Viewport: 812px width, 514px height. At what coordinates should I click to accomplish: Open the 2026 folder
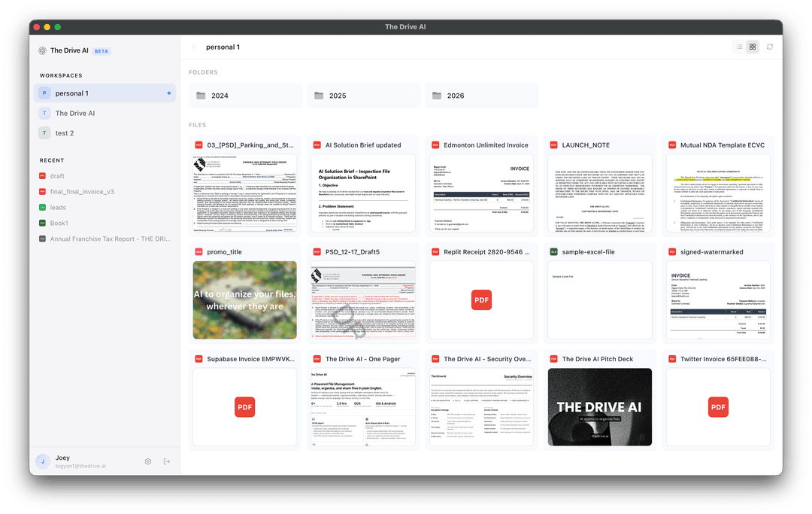[482, 96]
